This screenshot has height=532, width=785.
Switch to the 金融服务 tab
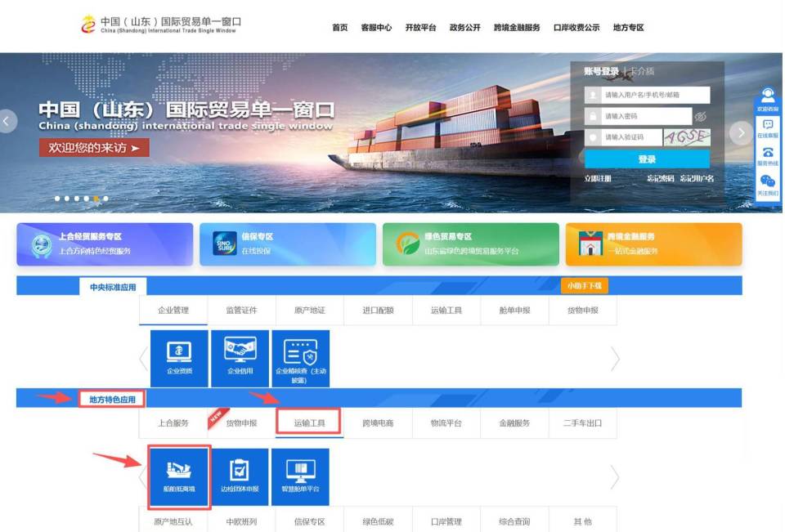click(514, 422)
